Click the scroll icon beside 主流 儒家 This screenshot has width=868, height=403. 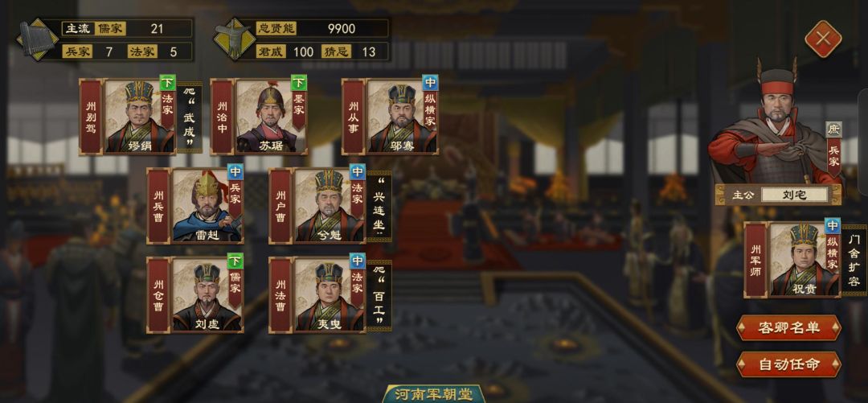[38, 39]
